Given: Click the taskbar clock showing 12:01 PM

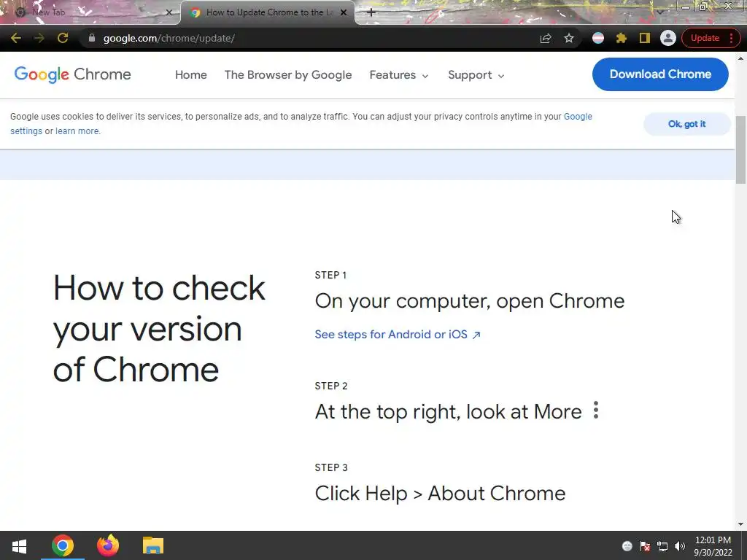Looking at the screenshot, I should [x=713, y=546].
